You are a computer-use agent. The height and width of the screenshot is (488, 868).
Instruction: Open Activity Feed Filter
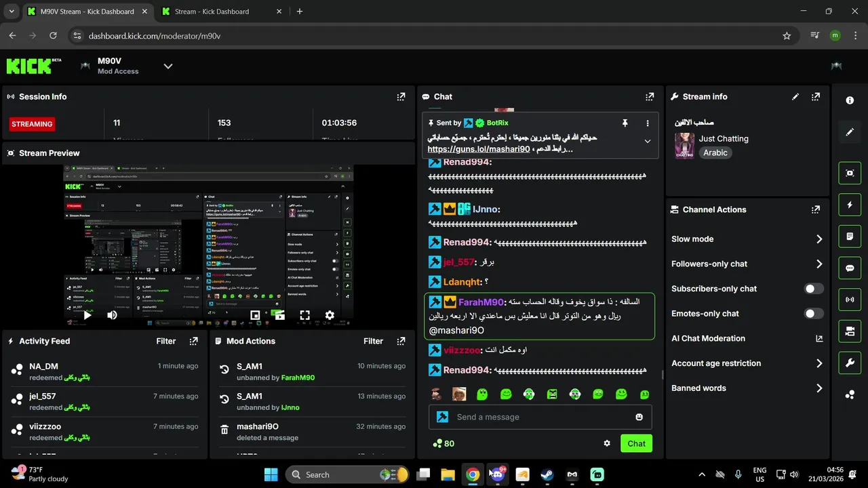(x=166, y=342)
